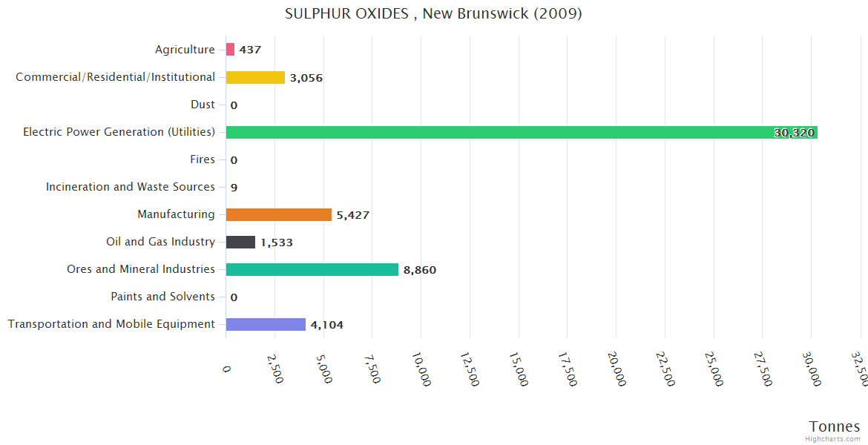Click the Tonnes axis title
Viewport: 868px width, 445px height.
[x=834, y=426]
